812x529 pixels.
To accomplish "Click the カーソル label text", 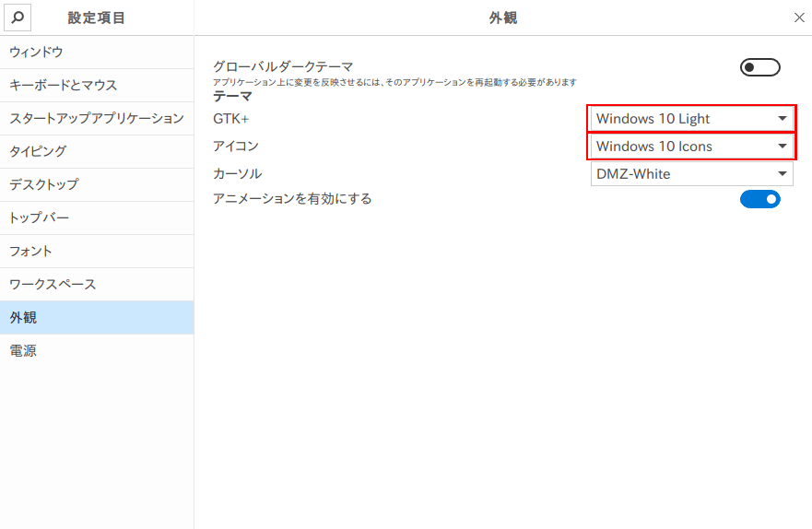I will (238, 173).
